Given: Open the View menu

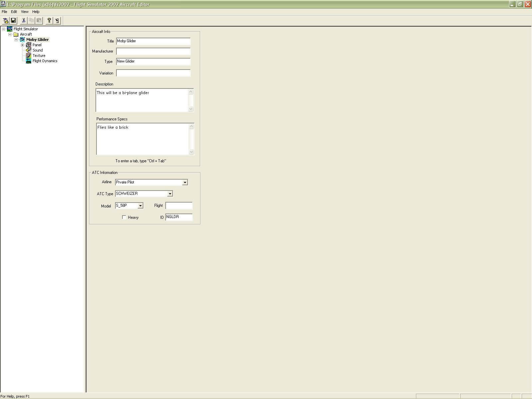Looking at the screenshot, I should tap(25, 12).
